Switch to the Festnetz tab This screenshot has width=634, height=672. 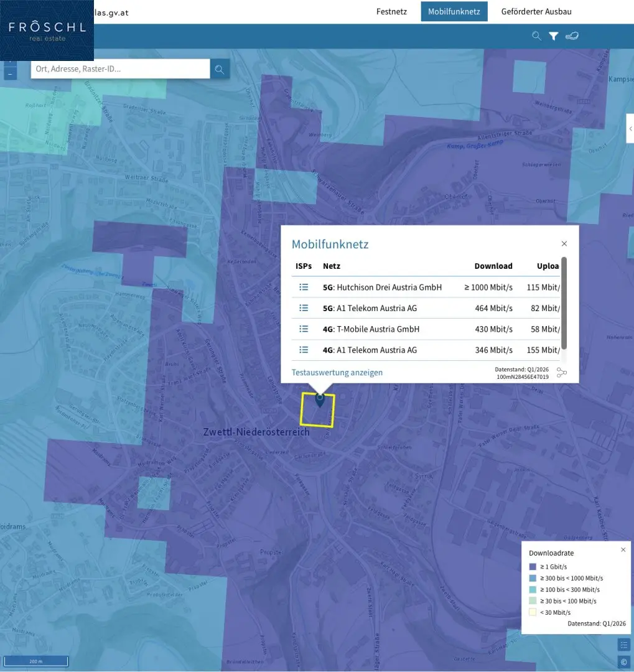391,12
